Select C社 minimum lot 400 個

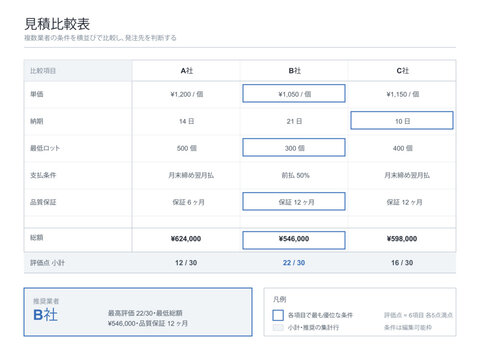click(402, 148)
